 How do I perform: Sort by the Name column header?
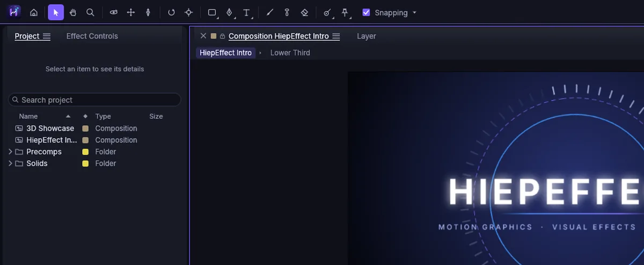pos(28,116)
